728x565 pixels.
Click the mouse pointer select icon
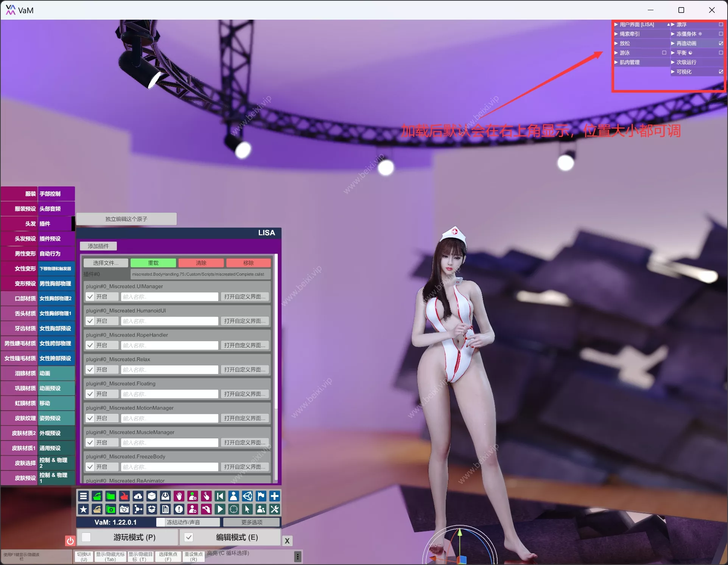247,509
